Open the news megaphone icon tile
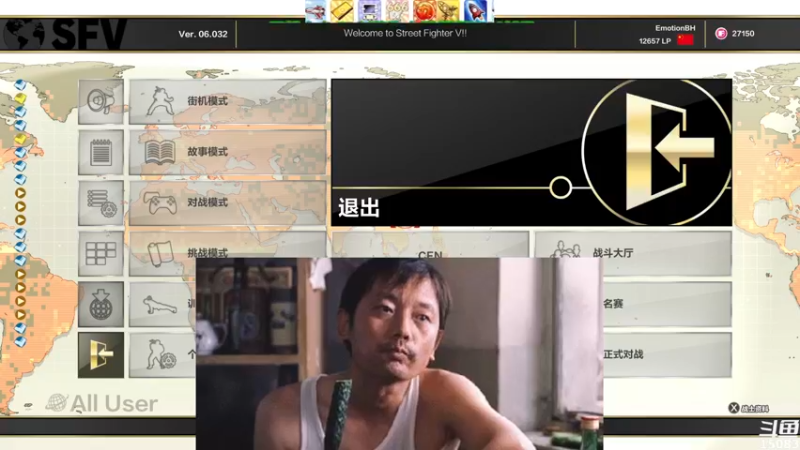The image size is (800, 450). (x=101, y=101)
